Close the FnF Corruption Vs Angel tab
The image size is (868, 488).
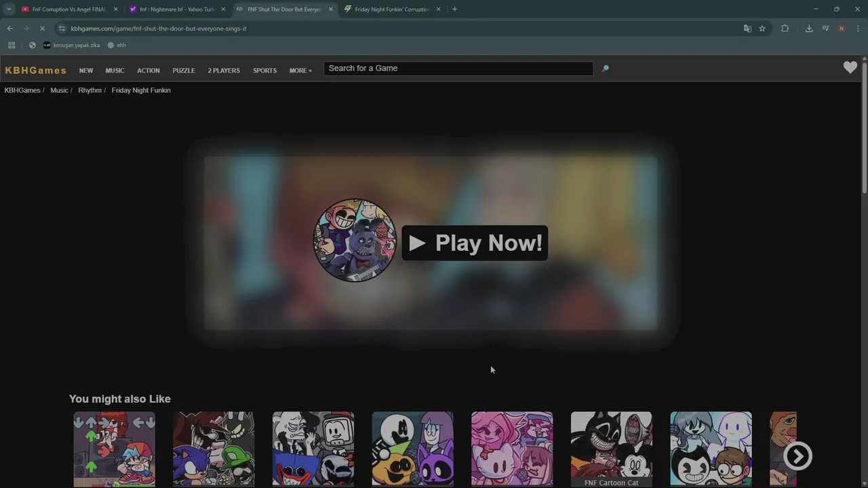(x=115, y=9)
